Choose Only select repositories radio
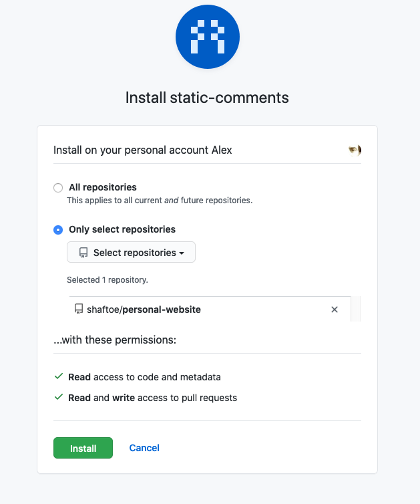 click(x=58, y=230)
